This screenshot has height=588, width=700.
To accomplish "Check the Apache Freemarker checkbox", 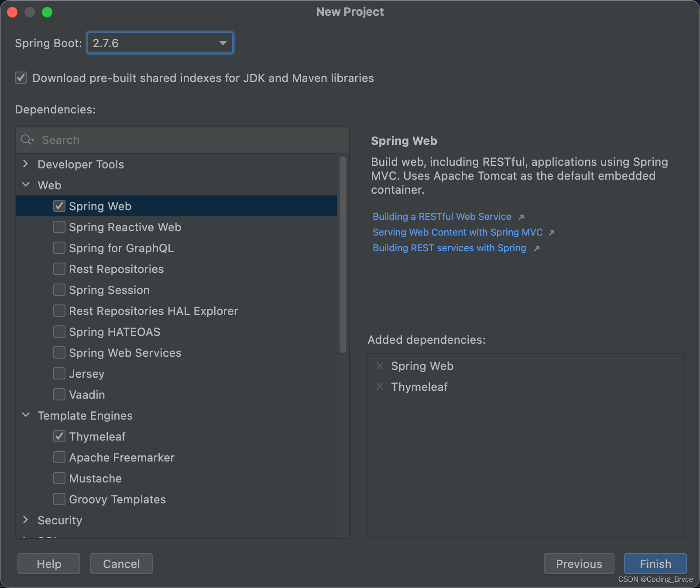I will click(59, 457).
